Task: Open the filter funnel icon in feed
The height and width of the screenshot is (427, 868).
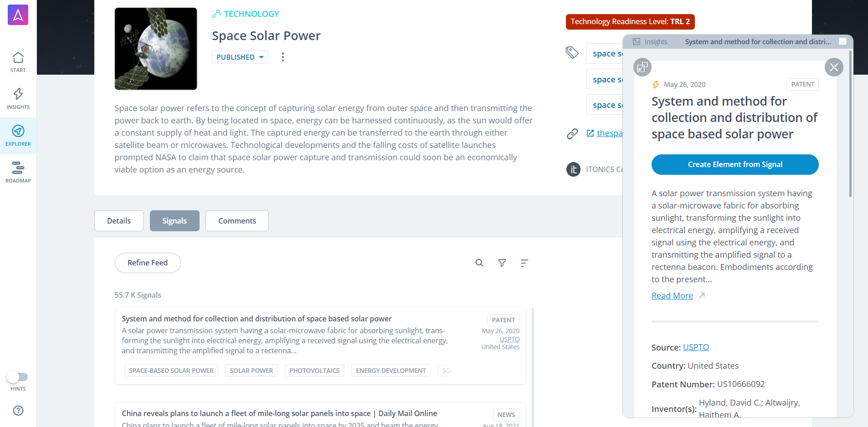Action: [x=502, y=263]
